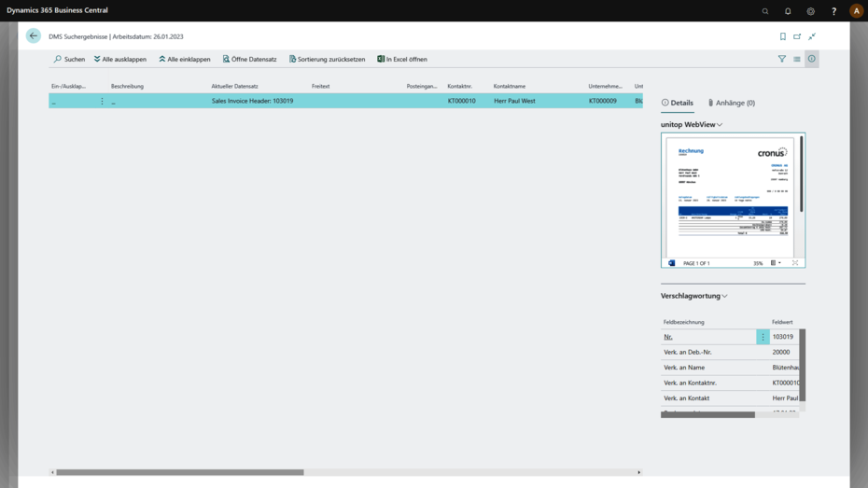Click the invoice preview thumbnail

point(730,197)
